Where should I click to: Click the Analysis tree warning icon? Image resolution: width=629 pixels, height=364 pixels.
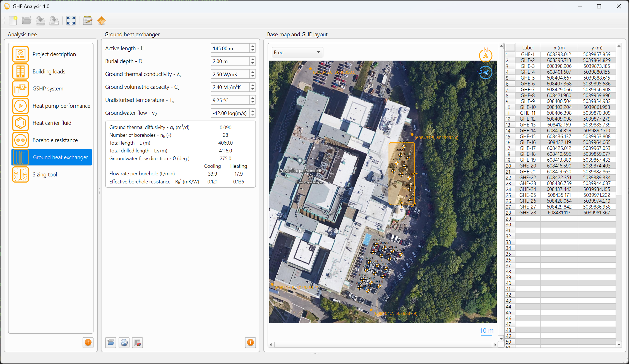(88, 342)
